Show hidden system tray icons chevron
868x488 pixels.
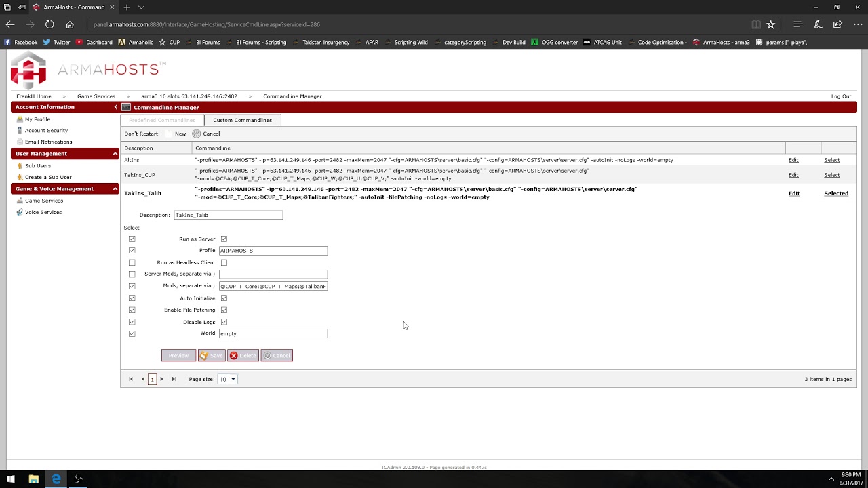(x=831, y=479)
